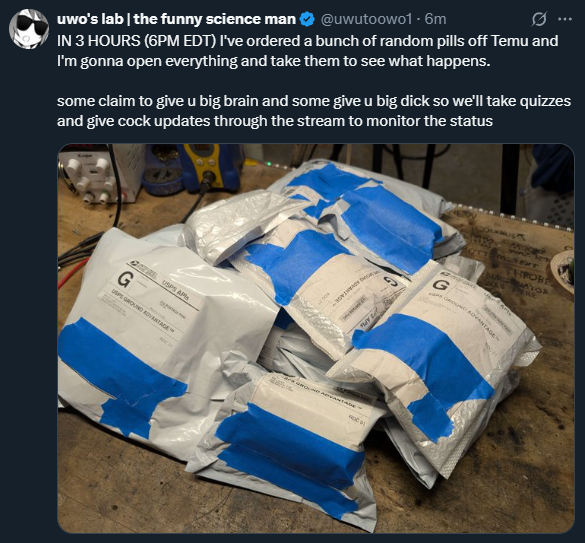Open the attached photo of taped packages
Image resolution: width=585 pixels, height=543 pixels.
tap(316, 338)
